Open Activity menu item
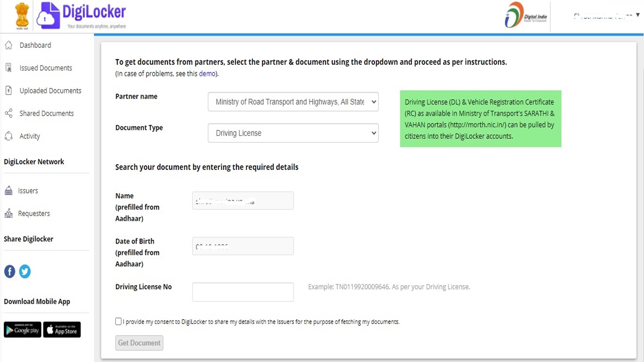644x362 pixels. [30, 136]
